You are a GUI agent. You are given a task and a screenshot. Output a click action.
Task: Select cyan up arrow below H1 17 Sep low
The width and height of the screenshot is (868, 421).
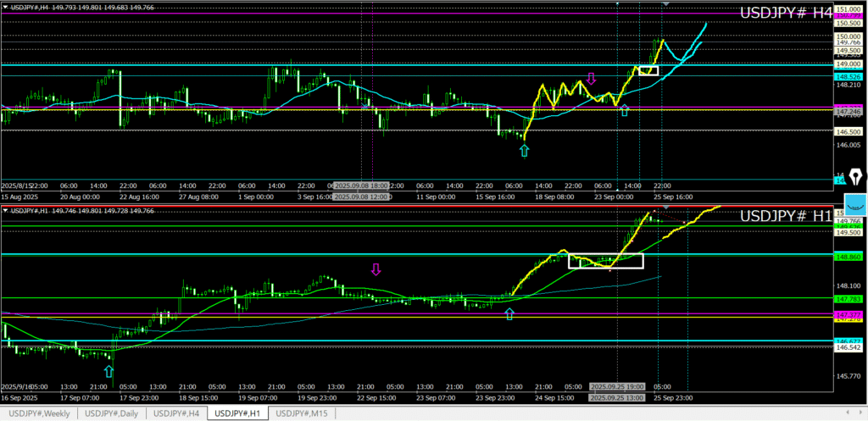(x=108, y=371)
